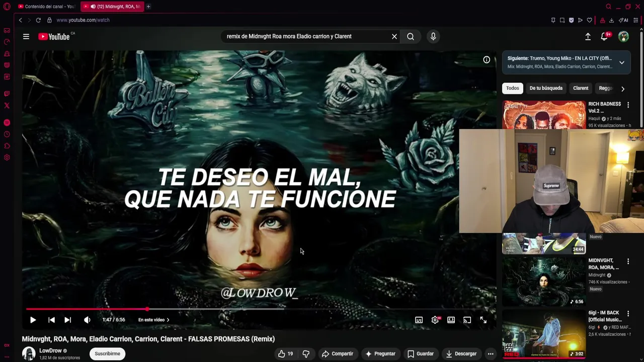644x362 pixels.
Task: Open the LowDrow channel avatar
Action: (29, 354)
